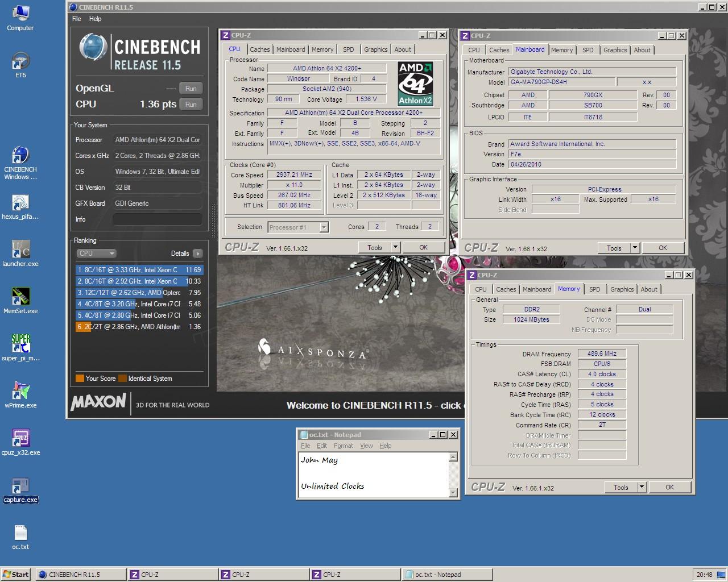Click OK in the CPU-Z CPU window

tap(424, 248)
